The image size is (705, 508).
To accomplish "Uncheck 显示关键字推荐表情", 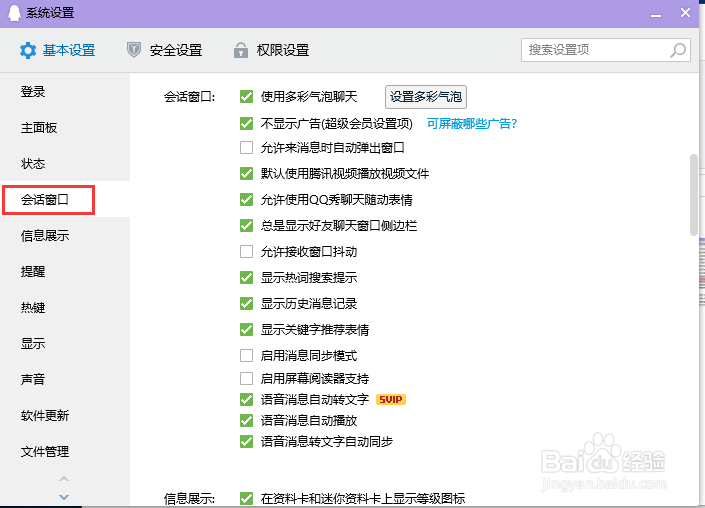I will [x=246, y=330].
